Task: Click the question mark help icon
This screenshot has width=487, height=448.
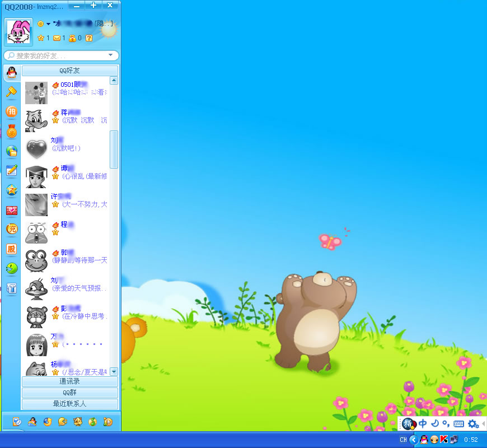Action: (89, 38)
